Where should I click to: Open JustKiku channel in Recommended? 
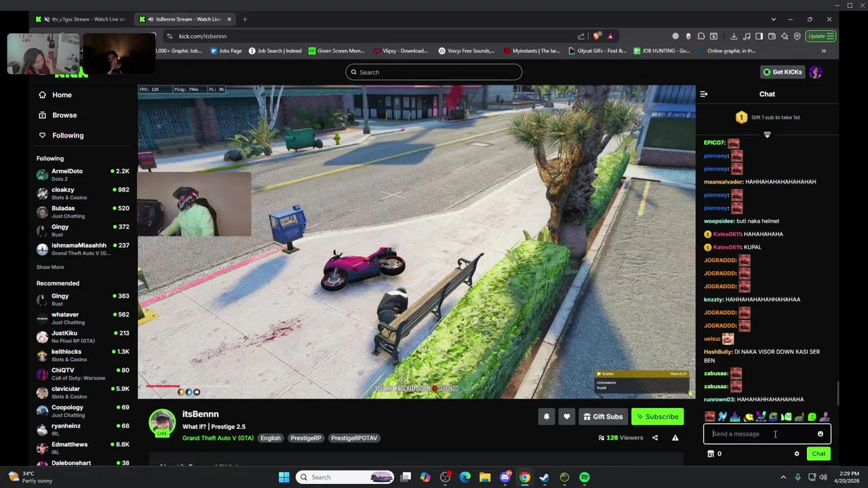[x=83, y=336]
